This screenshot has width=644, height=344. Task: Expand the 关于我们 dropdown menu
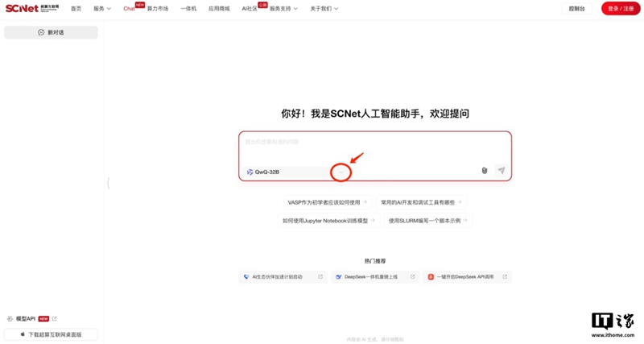(x=324, y=9)
